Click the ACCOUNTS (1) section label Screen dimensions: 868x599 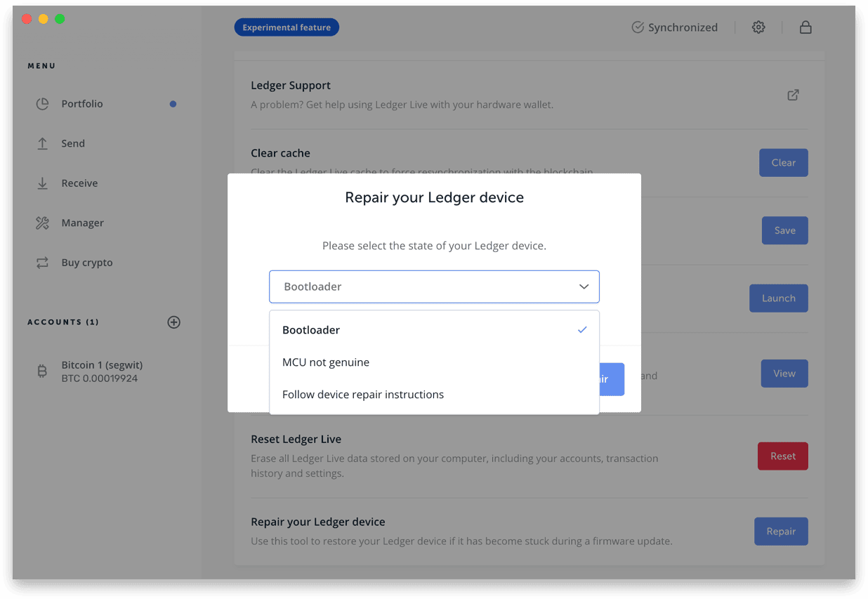click(x=63, y=322)
